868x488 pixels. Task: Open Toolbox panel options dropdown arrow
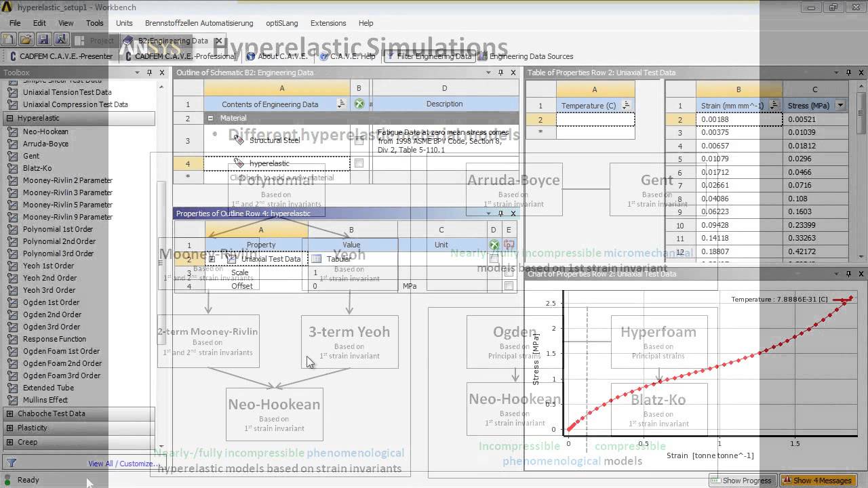(138, 73)
